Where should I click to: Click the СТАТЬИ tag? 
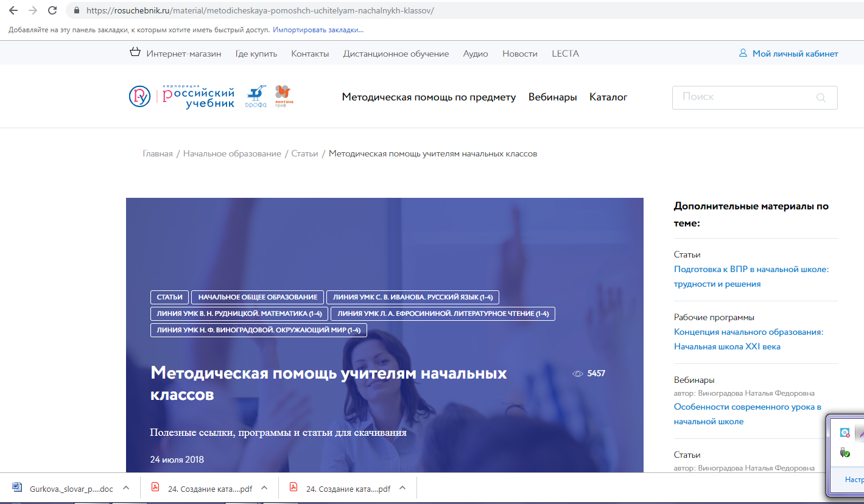170,297
